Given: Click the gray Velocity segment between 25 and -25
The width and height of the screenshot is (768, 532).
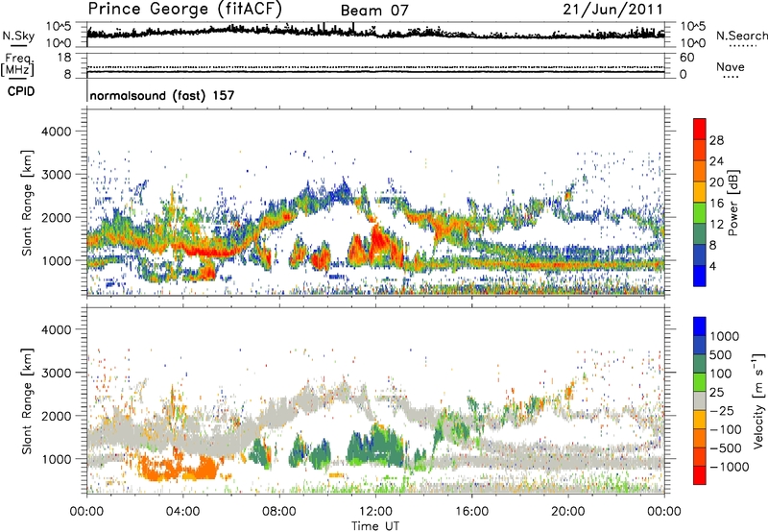Looking at the screenshot, I should click(700, 400).
